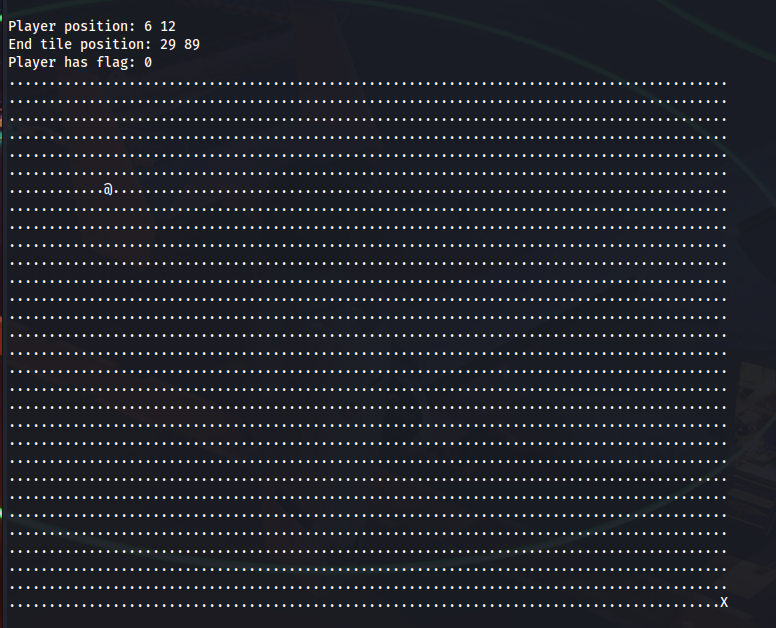The height and width of the screenshot is (628, 776).
Task: Click the top-right dot of the grid
Action: click(x=724, y=83)
